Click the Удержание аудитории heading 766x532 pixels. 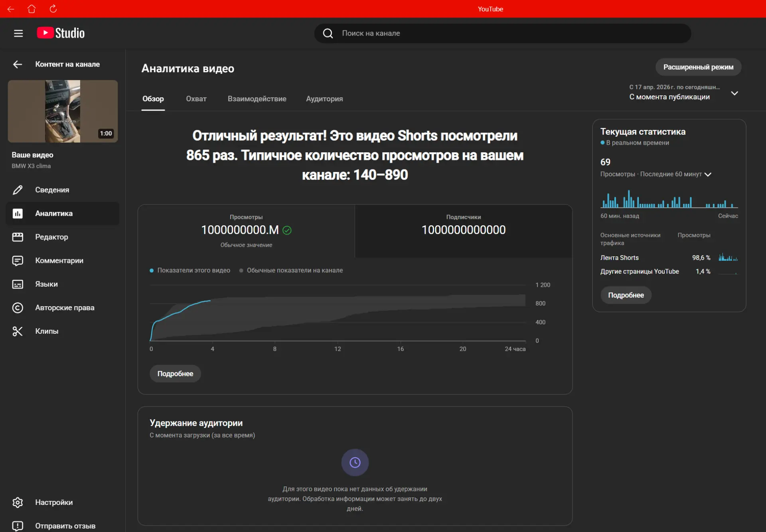pos(196,423)
